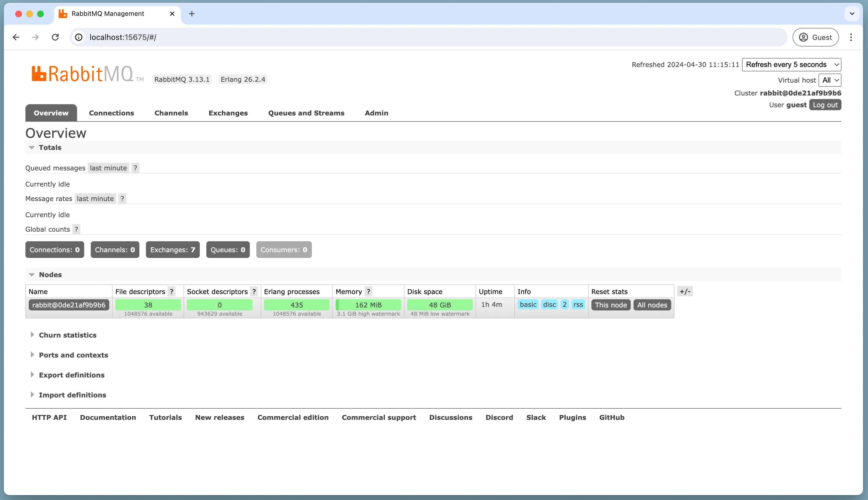The height and width of the screenshot is (500, 868).
Task: Go to the Admin tab
Action: 376,113
